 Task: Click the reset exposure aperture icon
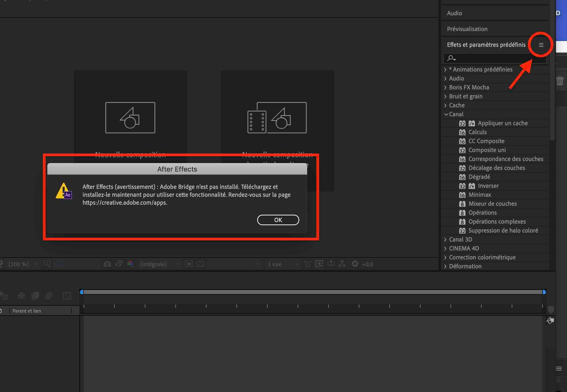[355, 264]
